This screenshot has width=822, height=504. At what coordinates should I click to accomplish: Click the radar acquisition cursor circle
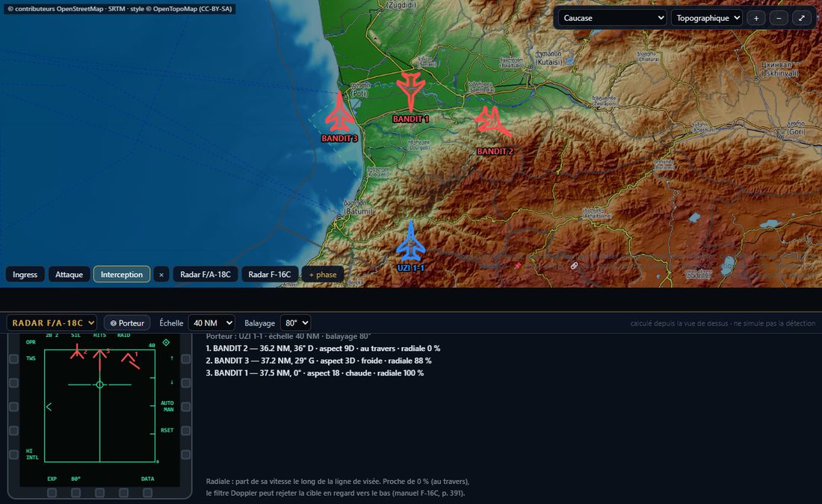(99, 385)
